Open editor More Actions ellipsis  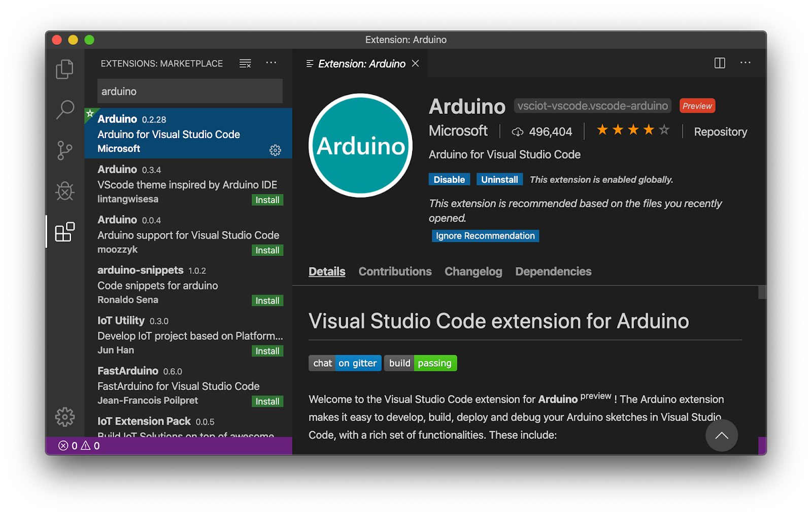click(x=745, y=63)
